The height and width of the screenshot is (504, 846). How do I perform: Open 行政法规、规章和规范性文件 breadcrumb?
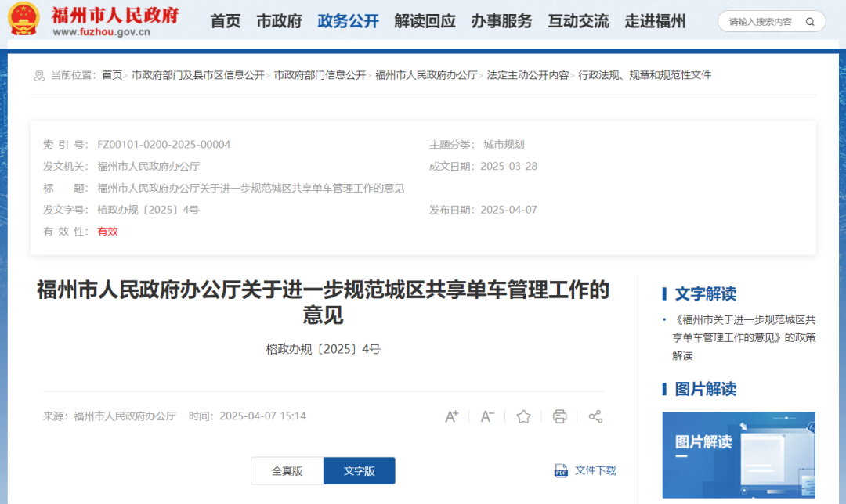645,75
